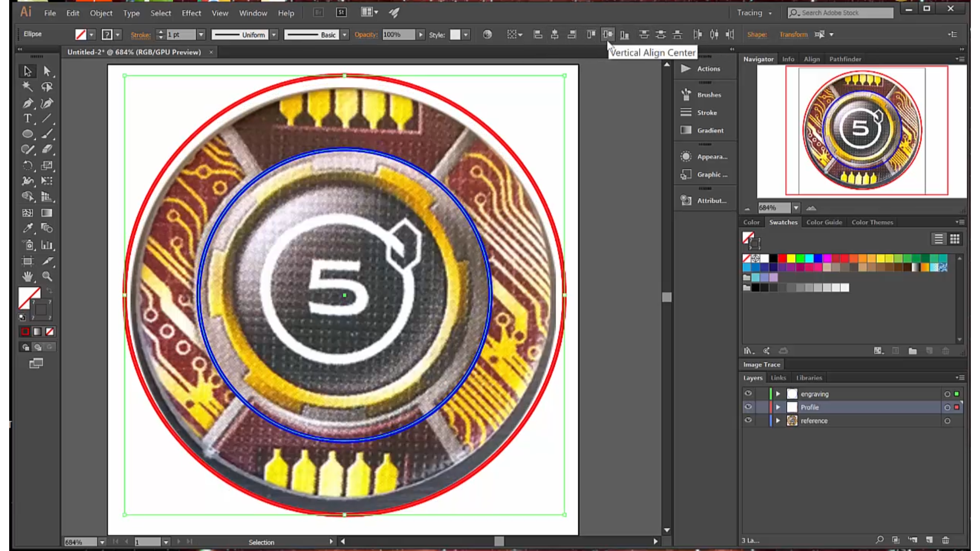Toggle visibility of reference layer
Viewport: 980px width, 551px height.
coord(747,420)
